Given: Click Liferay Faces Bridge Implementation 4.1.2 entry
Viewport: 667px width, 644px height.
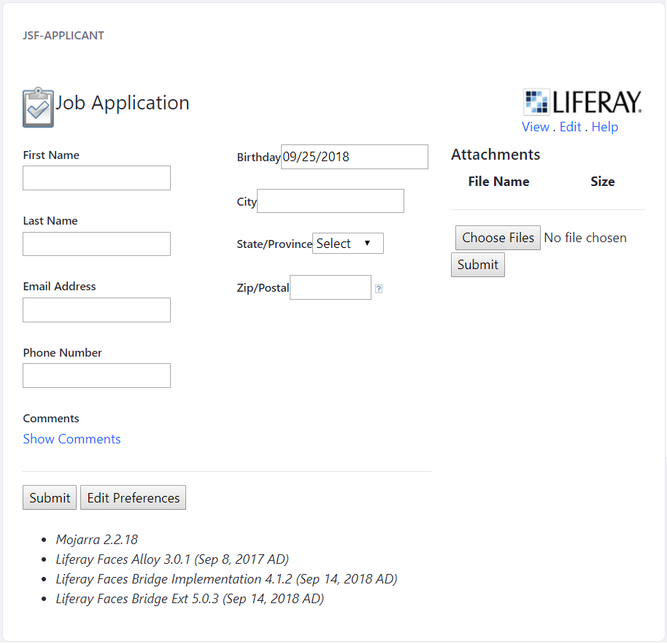Looking at the screenshot, I should (226, 579).
